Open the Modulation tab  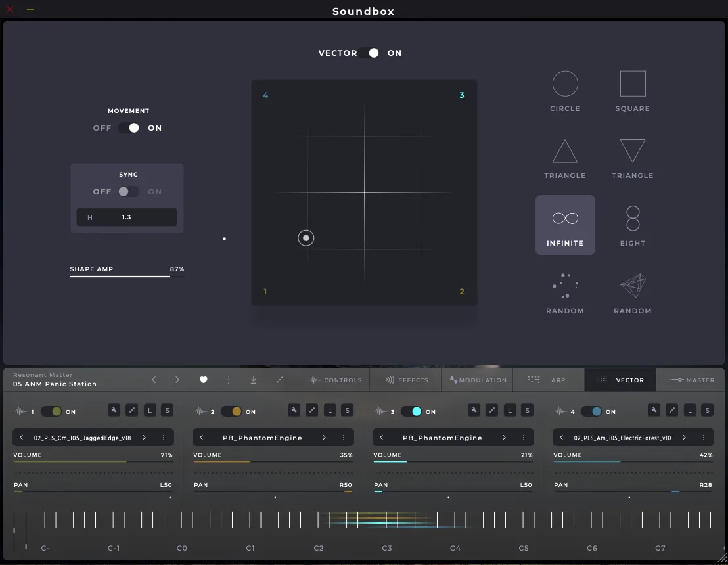(x=478, y=380)
